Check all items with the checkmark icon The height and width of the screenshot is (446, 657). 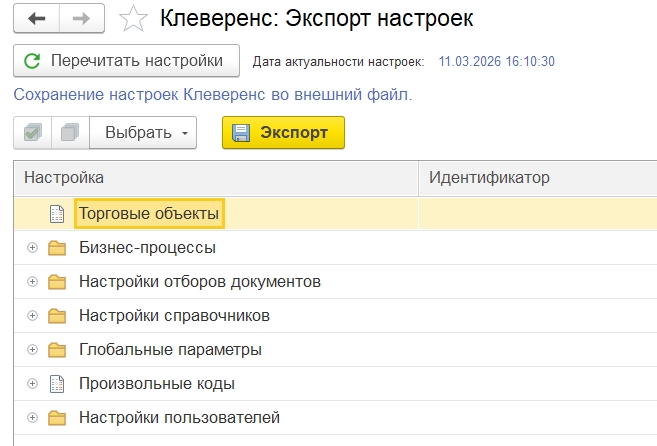point(33,133)
